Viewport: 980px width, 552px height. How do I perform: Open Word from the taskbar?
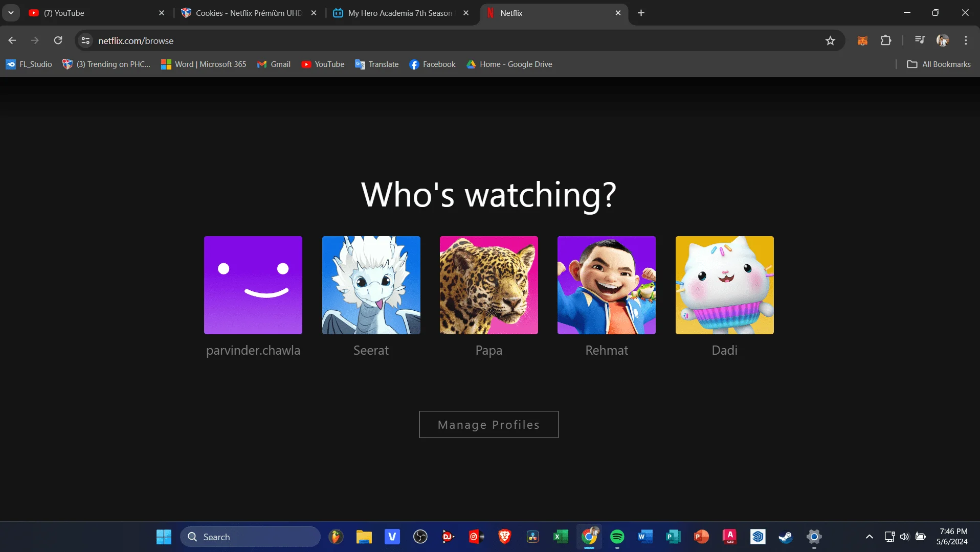645,537
